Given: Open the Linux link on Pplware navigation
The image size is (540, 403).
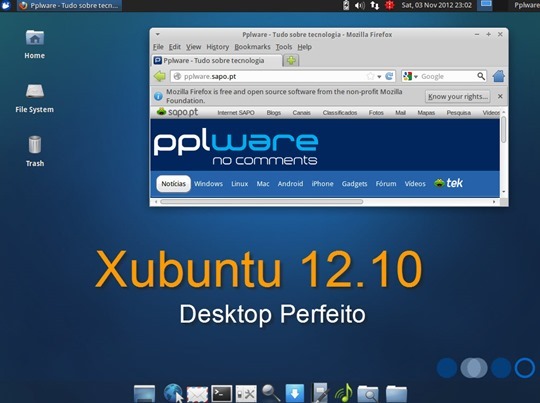Looking at the screenshot, I should click(239, 184).
